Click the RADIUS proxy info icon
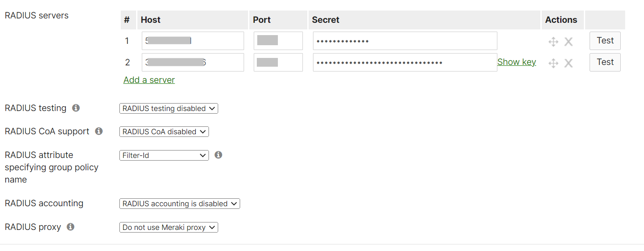 [x=70, y=227]
